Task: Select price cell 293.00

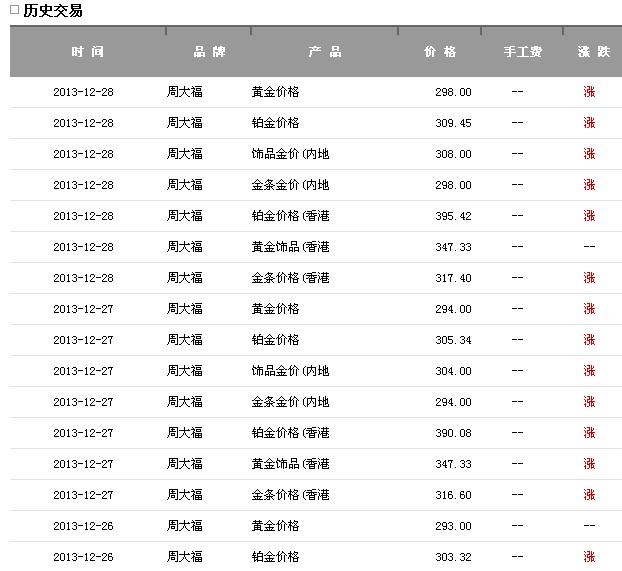Action: (x=453, y=526)
